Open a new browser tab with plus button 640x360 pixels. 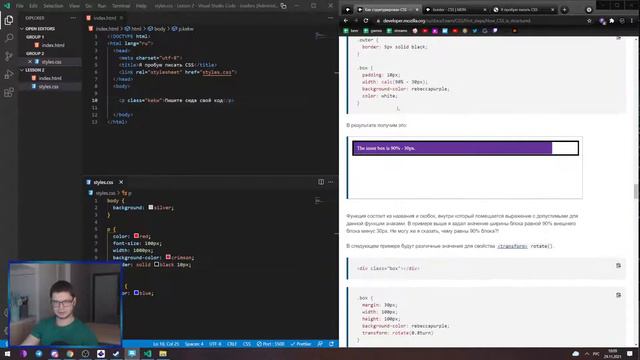click(564, 10)
